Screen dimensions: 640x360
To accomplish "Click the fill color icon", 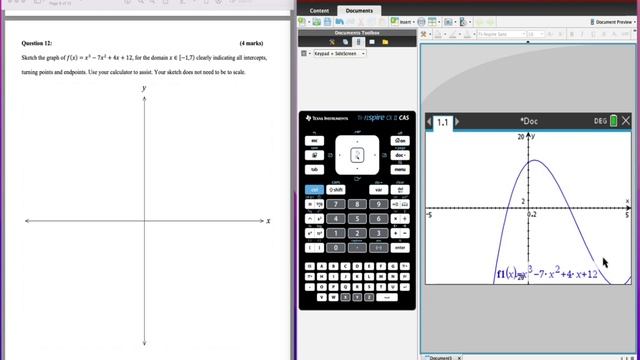I will [x=438, y=35].
